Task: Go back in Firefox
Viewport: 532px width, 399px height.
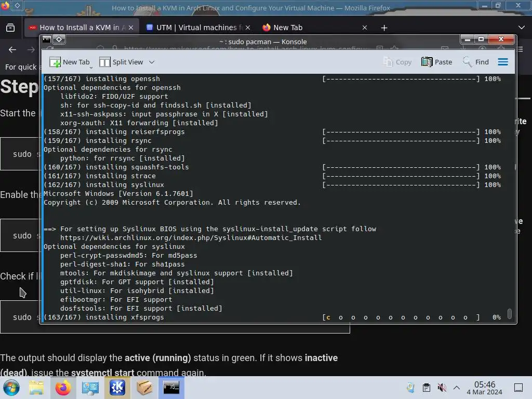Action: point(12,50)
